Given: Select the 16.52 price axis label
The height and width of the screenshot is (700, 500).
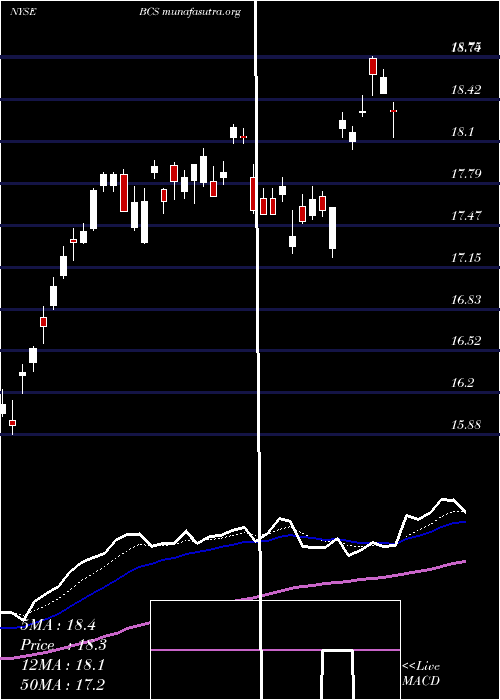Looking at the screenshot, I should point(466,341).
